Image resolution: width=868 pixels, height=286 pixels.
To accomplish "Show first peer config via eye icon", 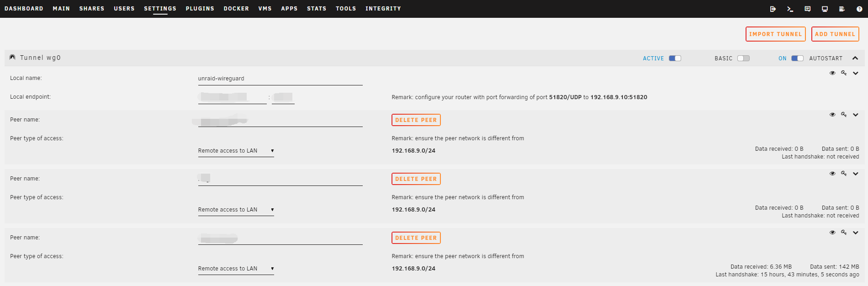I will [832, 115].
